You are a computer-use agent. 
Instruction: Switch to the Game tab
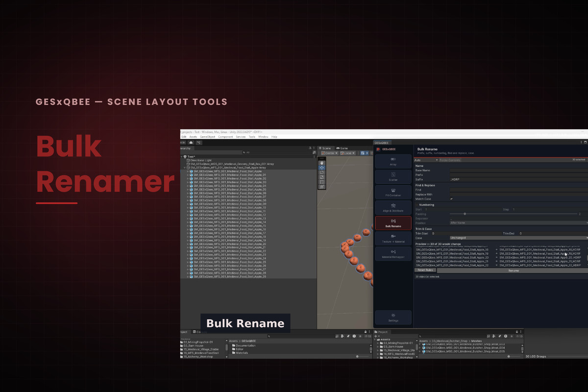click(x=342, y=148)
